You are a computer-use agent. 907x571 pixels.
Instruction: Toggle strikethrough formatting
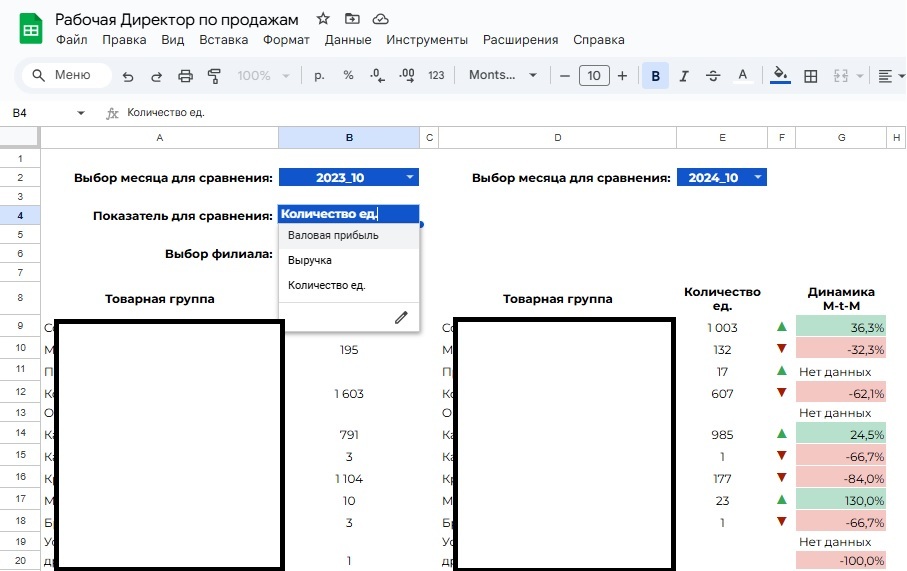pos(713,76)
